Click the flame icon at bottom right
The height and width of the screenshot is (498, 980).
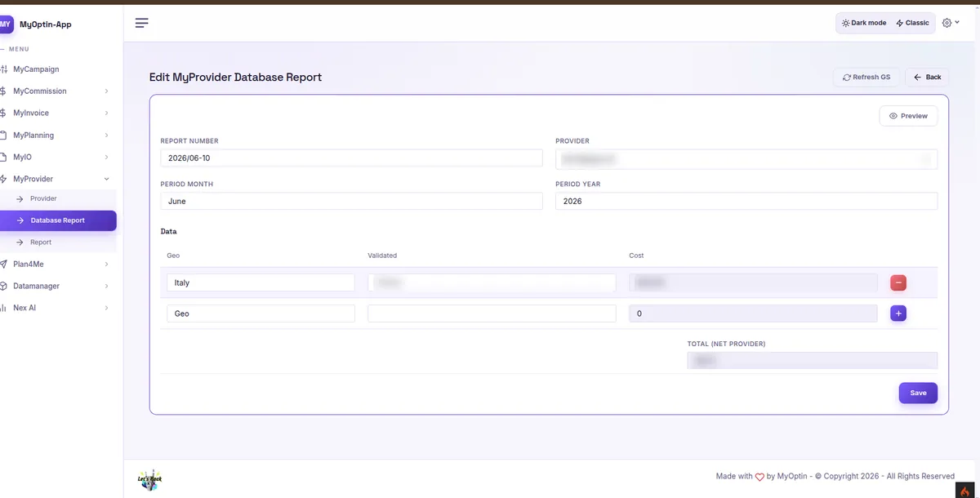point(965,491)
